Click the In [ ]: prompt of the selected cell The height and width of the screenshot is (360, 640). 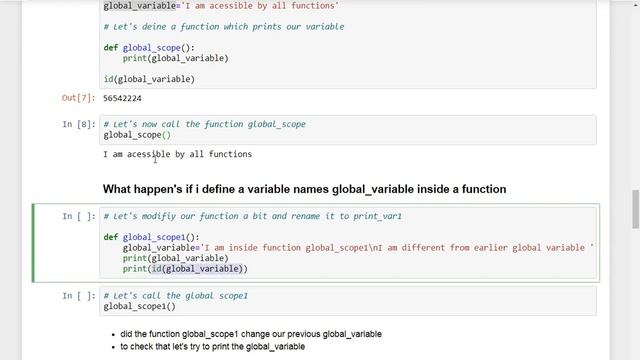(x=79, y=216)
